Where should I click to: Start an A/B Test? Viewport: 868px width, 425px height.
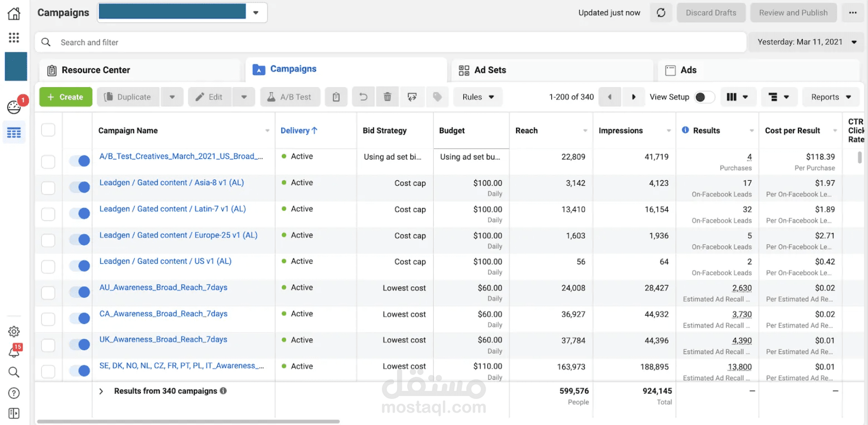290,97
